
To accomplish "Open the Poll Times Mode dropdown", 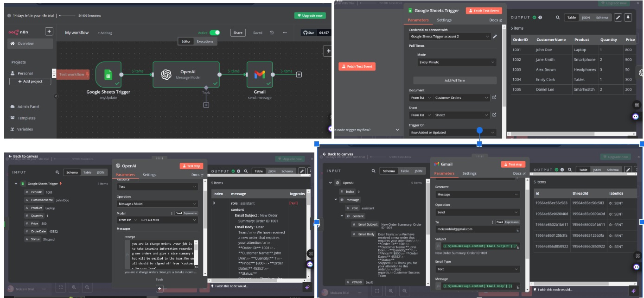I will click(x=457, y=62).
